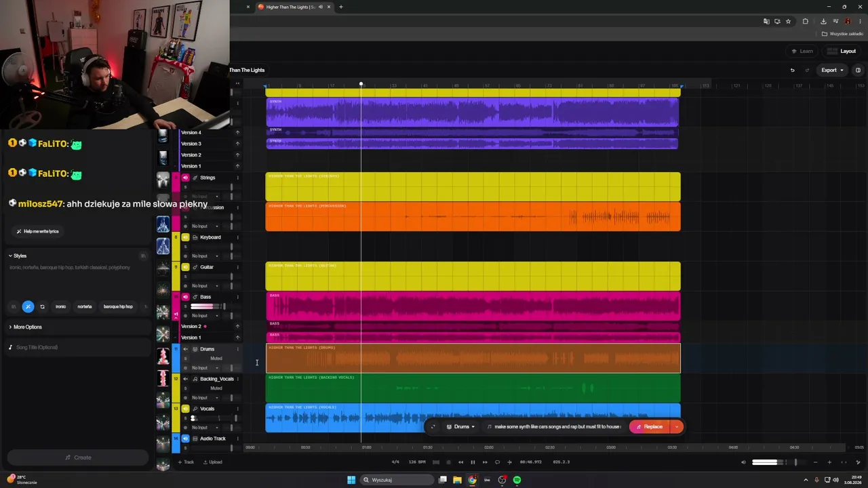The height and width of the screenshot is (488, 868).
Task: Click the Keyboard instrument icon
Action: [195, 237]
